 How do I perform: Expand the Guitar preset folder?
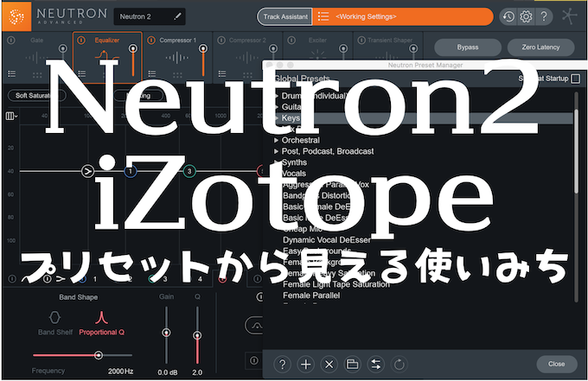tap(277, 107)
